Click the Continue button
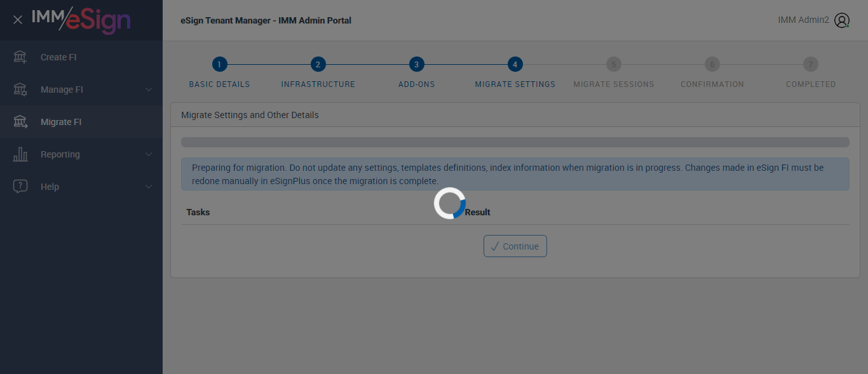This screenshot has height=374, width=868. [515, 246]
